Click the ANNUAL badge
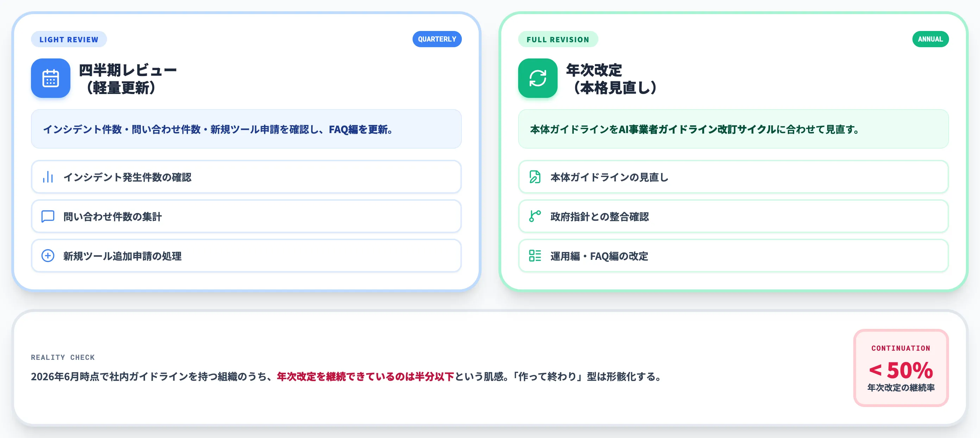Image resolution: width=980 pixels, height=438 pixels. tap(930, 39)
